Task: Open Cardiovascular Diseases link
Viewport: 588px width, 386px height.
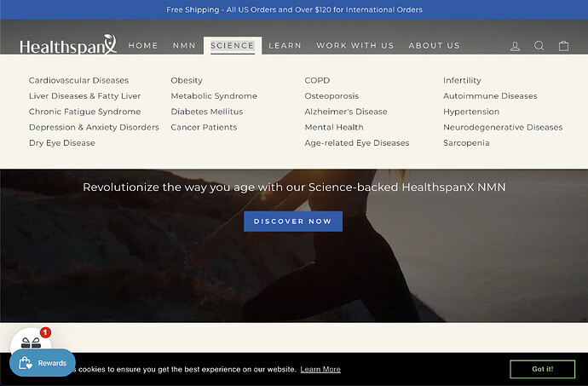Action: click(78, 80)
